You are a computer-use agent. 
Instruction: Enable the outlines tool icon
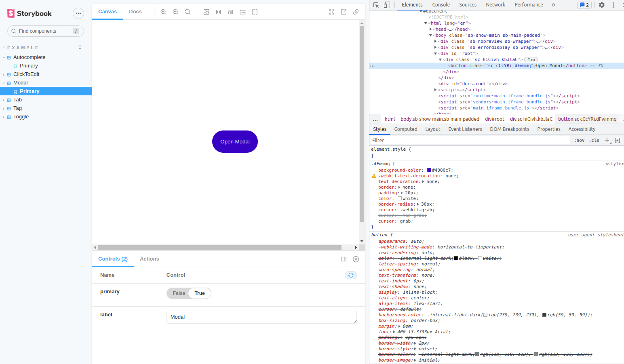tap(255, 12)
